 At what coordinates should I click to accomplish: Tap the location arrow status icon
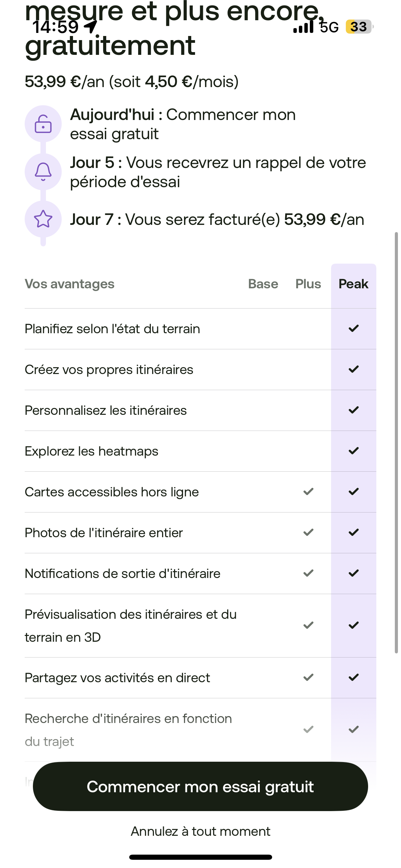(91, 27)
